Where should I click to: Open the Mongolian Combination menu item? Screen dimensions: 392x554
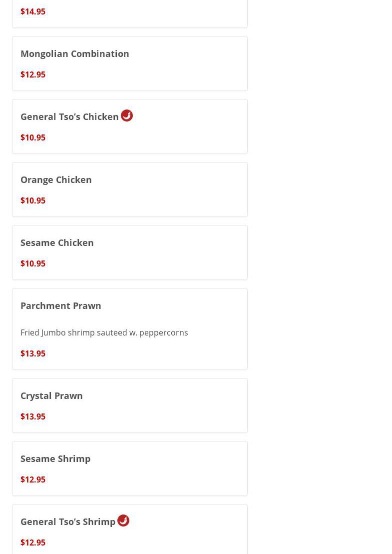[x=75, y=53]
